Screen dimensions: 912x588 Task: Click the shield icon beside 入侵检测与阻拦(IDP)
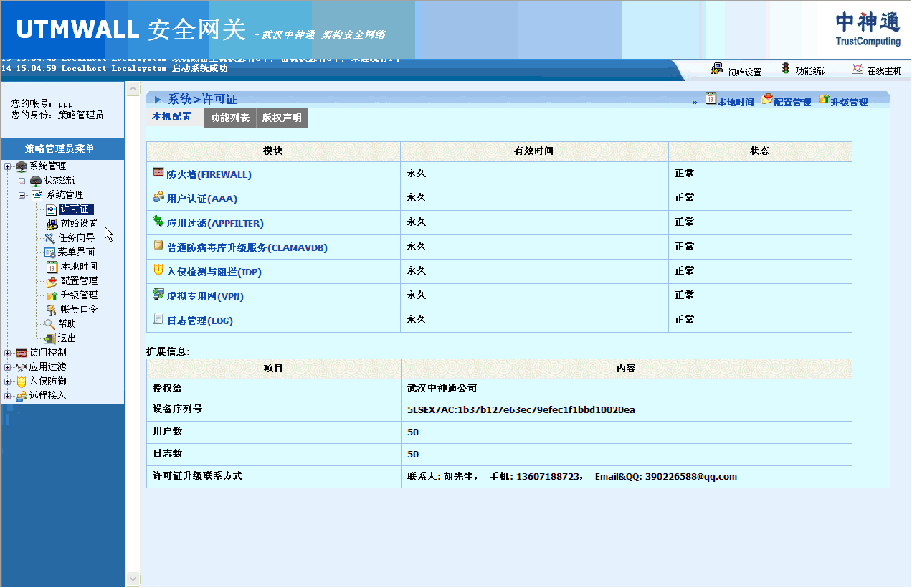pyautogui.click(x=158, y=270)
